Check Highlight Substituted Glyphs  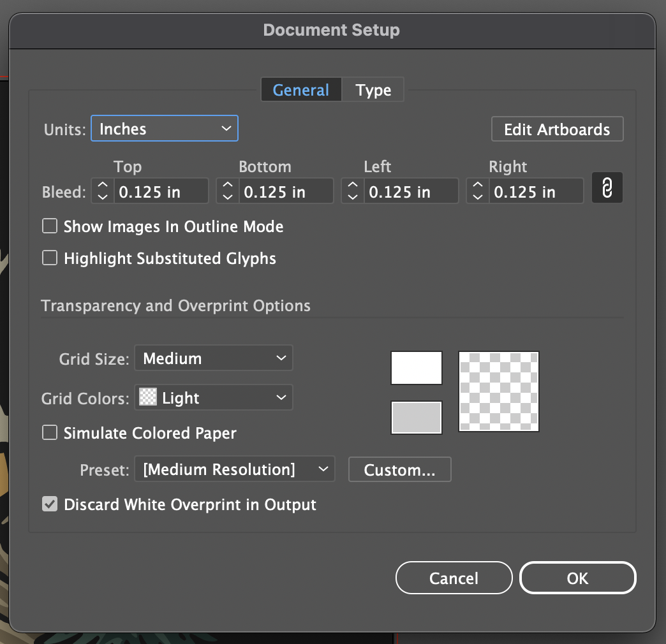click(49, 258)
